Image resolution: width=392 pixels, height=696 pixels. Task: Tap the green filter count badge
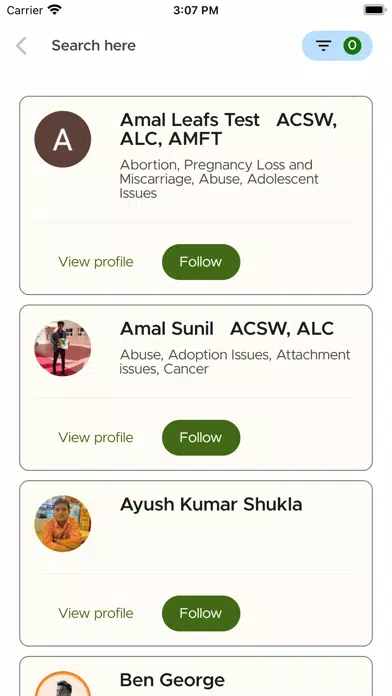coord(352,45)
